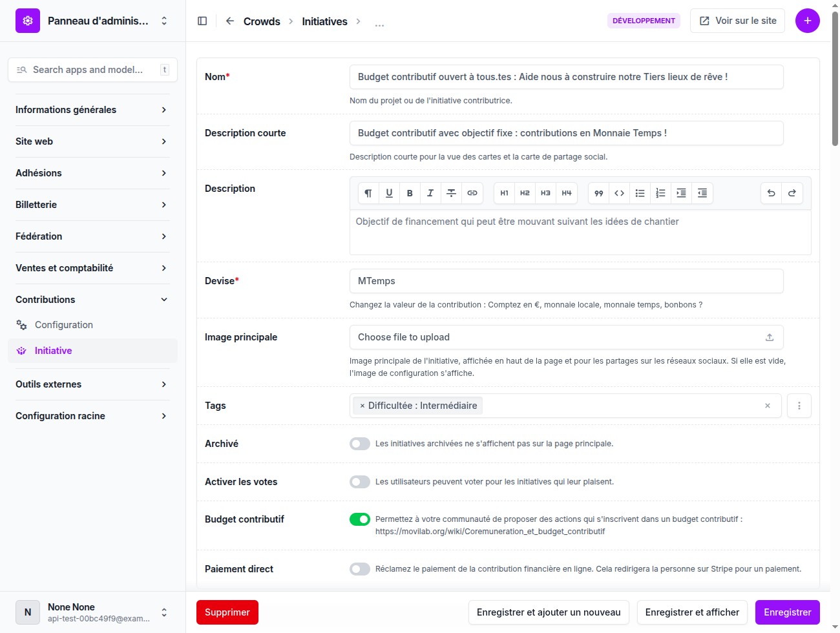Toggle italic in Description editor
The height and width of the screenshot is (633, 840).
[x=430, y=193]
